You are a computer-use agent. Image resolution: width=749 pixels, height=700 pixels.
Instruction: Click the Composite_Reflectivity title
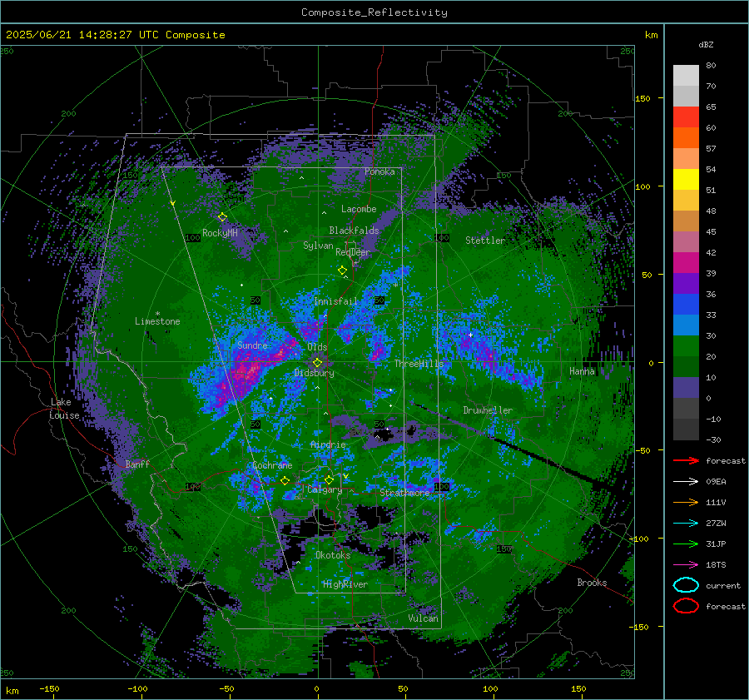click(374, 12)
